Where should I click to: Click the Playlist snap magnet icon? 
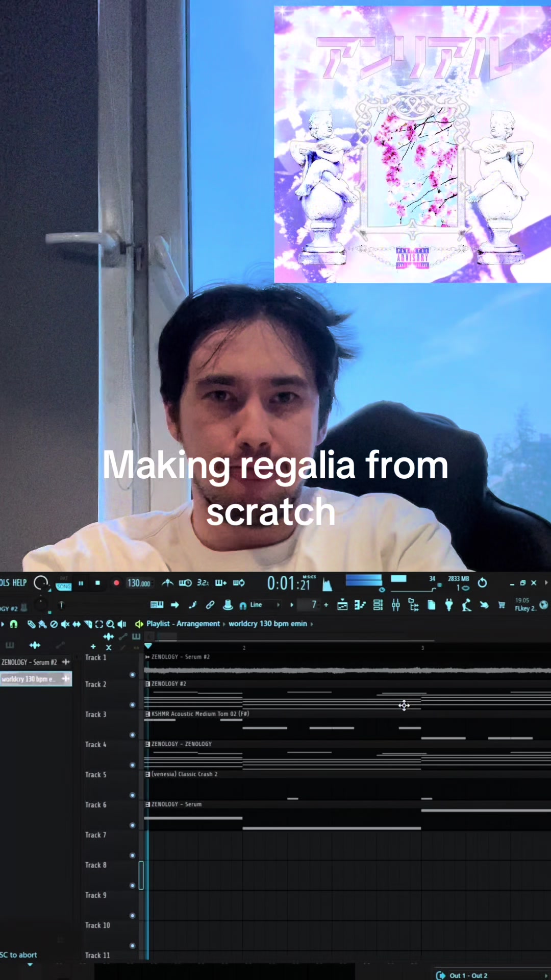coord(14,624)
